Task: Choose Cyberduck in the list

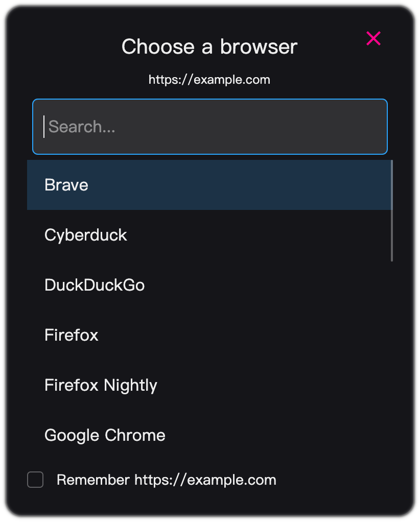Action: coord(86,235)
